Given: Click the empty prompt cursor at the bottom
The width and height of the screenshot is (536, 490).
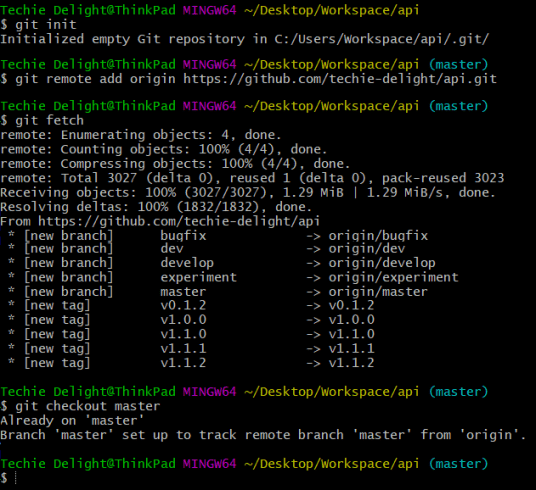Looking at the screenshot, I should coord(16,478).
